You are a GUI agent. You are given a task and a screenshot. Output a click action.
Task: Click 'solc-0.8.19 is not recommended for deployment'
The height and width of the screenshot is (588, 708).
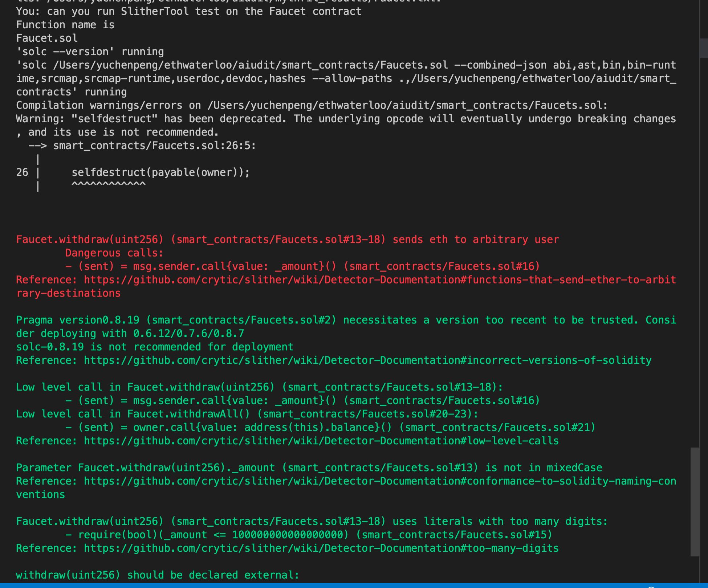click(155, 347)
